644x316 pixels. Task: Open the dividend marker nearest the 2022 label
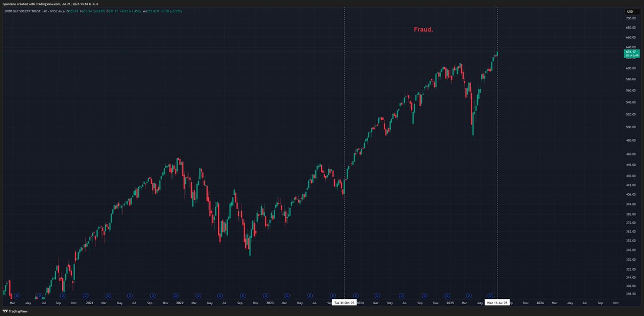[175, 295]
